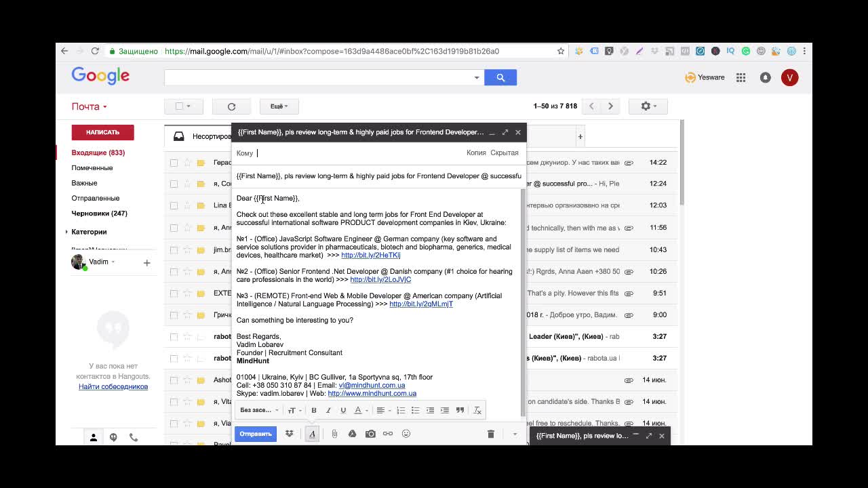The image size is (868, 488).
Task: Click Yesware toolbar button
Action: coord(705,77)
